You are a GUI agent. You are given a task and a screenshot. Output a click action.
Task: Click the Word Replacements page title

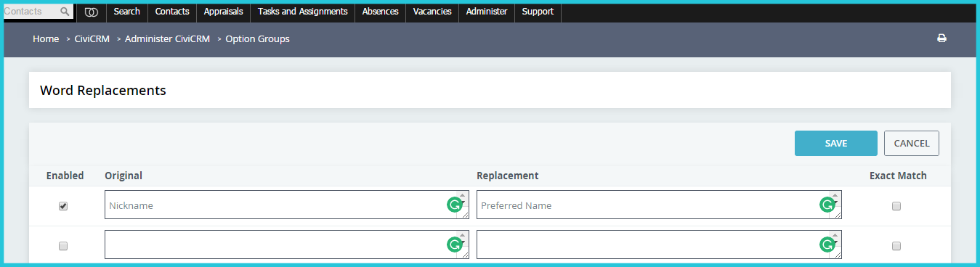[x=103, y=91]
